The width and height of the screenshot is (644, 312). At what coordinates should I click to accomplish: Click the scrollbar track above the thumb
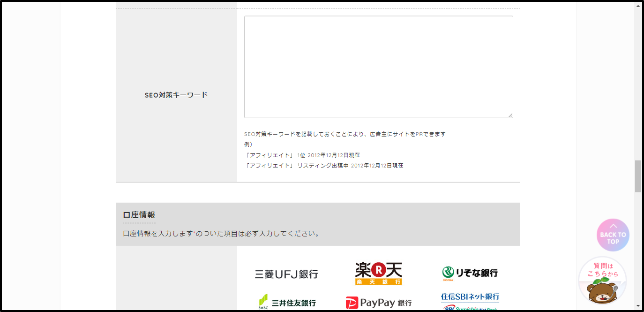click(638, 80)
